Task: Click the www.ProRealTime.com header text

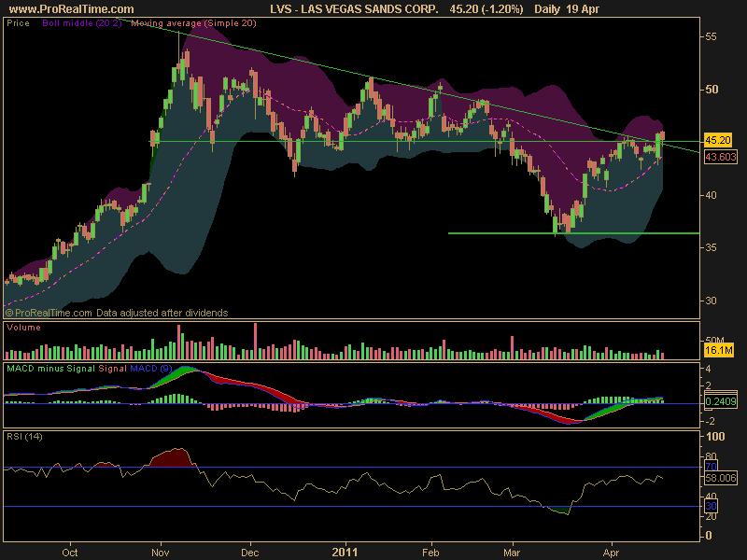Action: [x=72, y=9]
